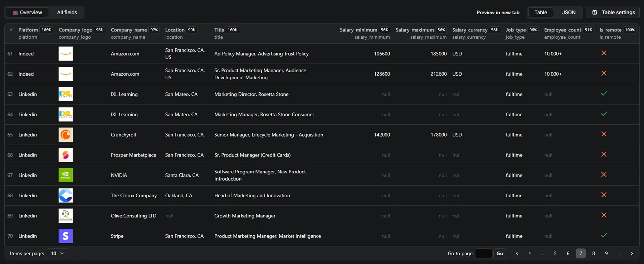Click the Clorox Company logo
The height and width of the screenshot is (264, 644).
click(x=65, y=195)
